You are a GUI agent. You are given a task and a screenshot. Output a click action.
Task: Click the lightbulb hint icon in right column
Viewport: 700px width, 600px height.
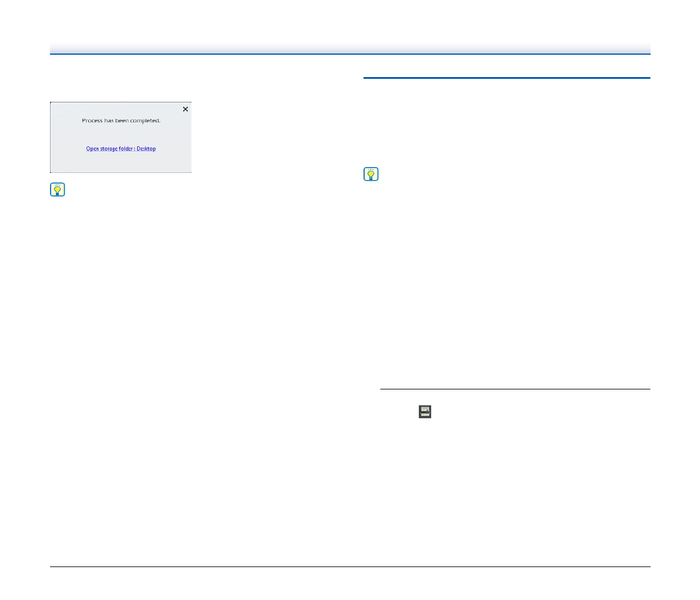(371, 175)
